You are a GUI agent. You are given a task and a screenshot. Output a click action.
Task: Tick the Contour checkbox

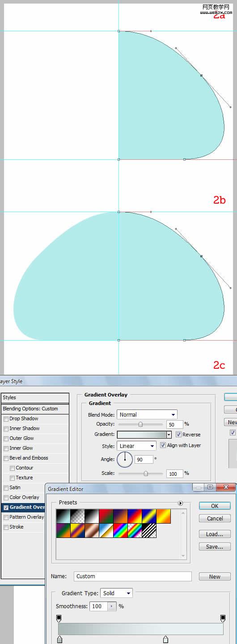coord(12,468)
